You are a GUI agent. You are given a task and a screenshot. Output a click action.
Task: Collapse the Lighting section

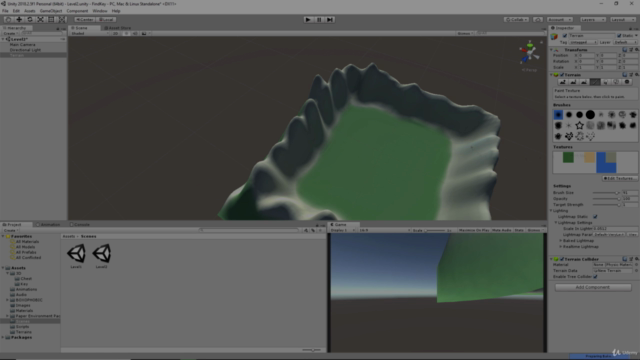point(551,211)
